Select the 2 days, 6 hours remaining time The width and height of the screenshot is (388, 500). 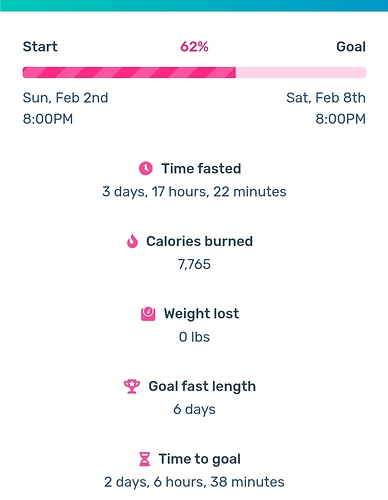[x=194, y=482]
